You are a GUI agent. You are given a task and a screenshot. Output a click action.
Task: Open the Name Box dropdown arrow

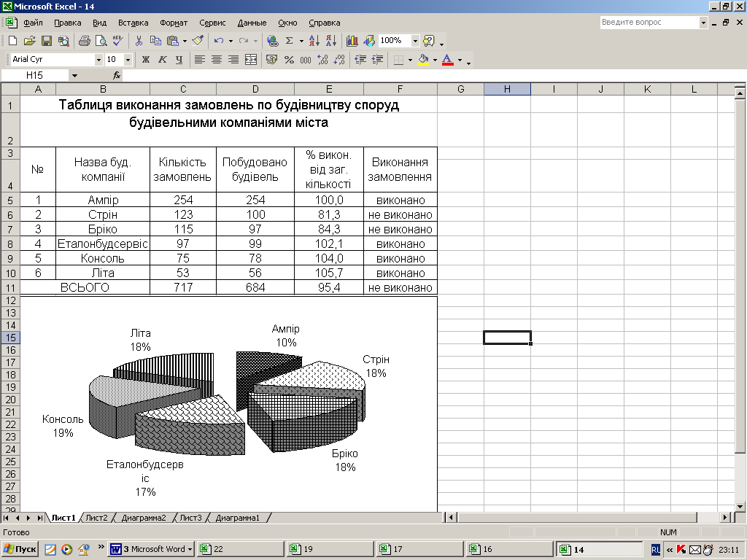point(74,75)
